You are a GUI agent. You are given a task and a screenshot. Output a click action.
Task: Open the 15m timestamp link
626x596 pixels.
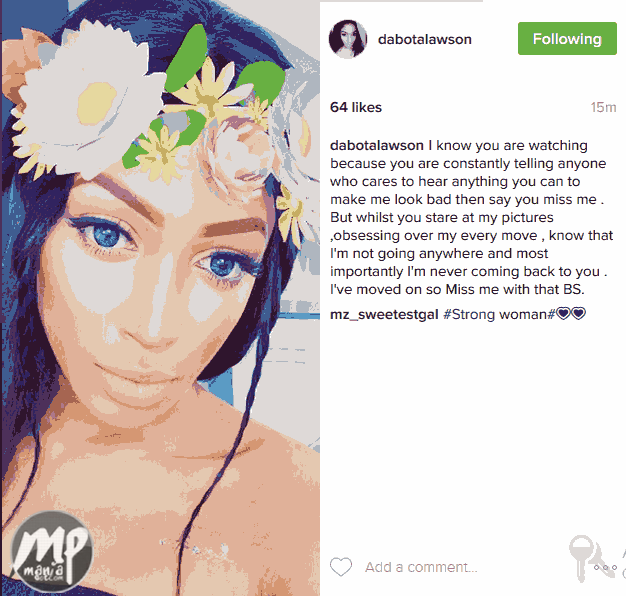[x=603, y=107]
